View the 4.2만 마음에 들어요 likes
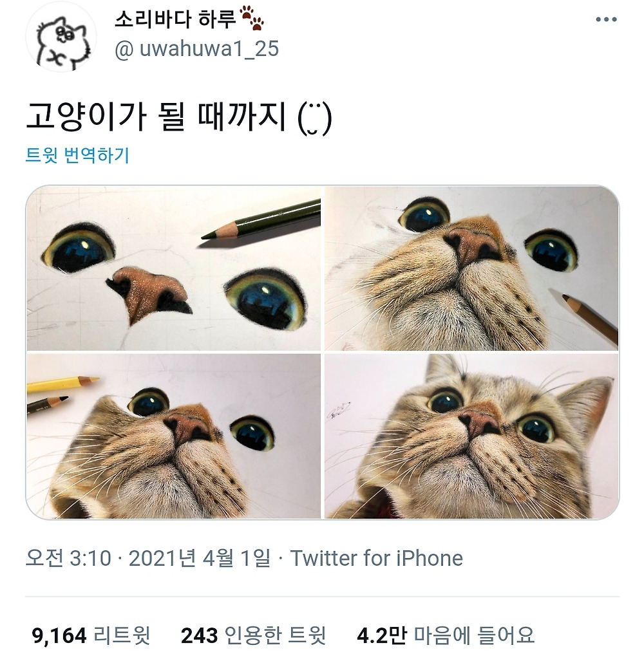Image resolution: width=644 pixels, height=661 pixels. pyautogui.click(x=446, y=635)
